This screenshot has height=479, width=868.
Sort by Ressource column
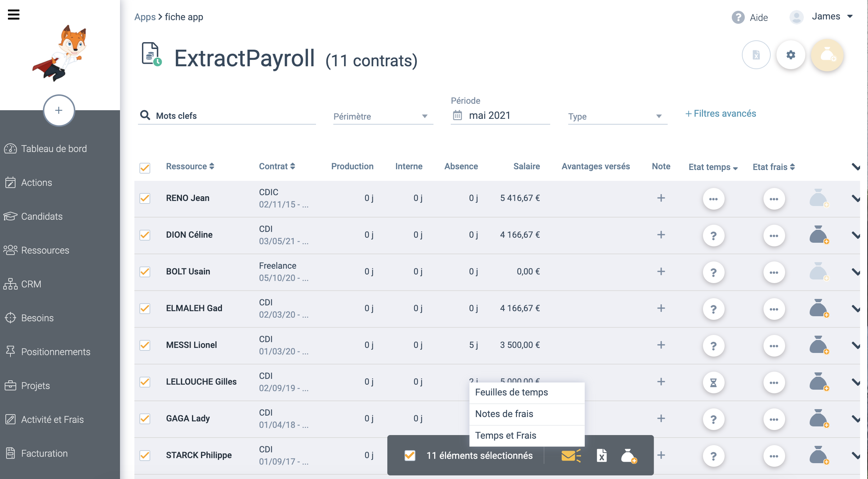click(x=190, y=166)
